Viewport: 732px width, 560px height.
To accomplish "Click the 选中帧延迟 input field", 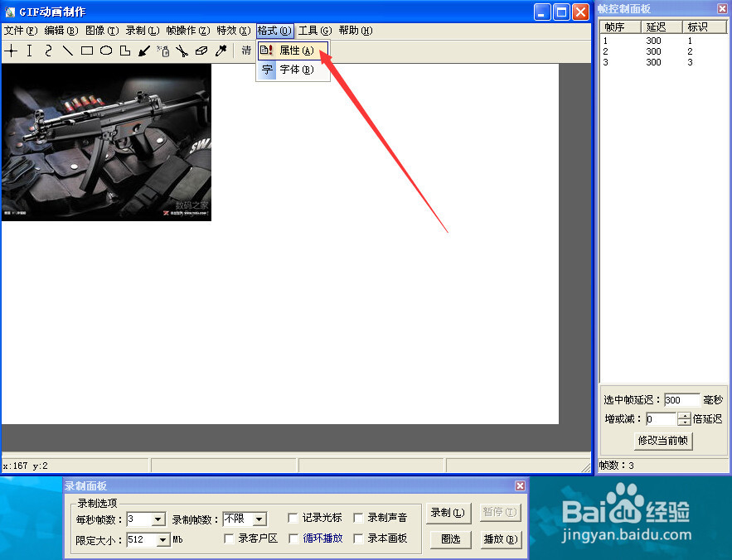I will tap(682, 400).
